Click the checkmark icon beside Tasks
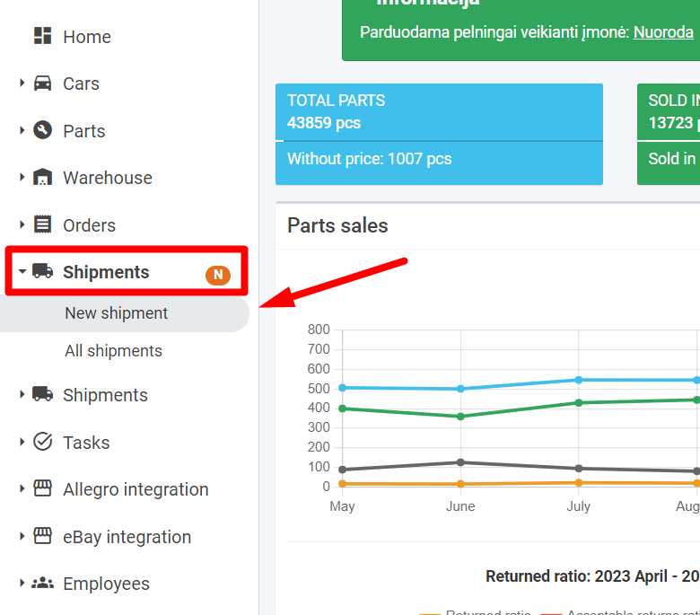The width and height of the screenshot is (700, 615). (42, 442)
